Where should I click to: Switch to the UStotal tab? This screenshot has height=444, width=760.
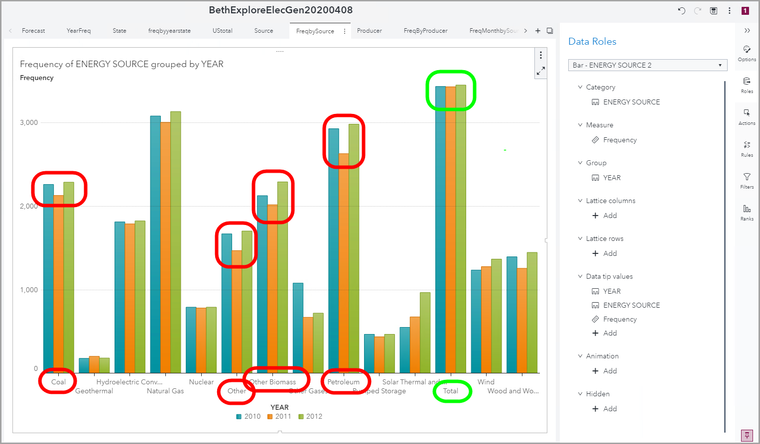pyautogui.click(x=222, y=31)
